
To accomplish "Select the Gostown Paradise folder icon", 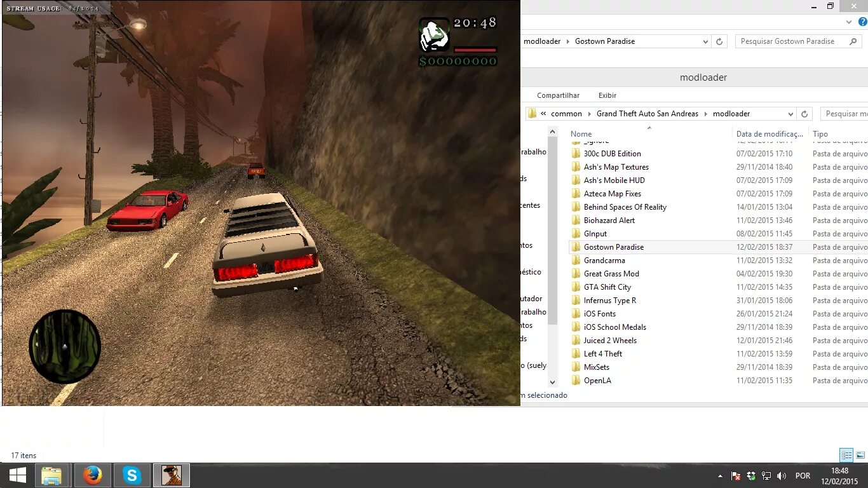I will (576, 247).
